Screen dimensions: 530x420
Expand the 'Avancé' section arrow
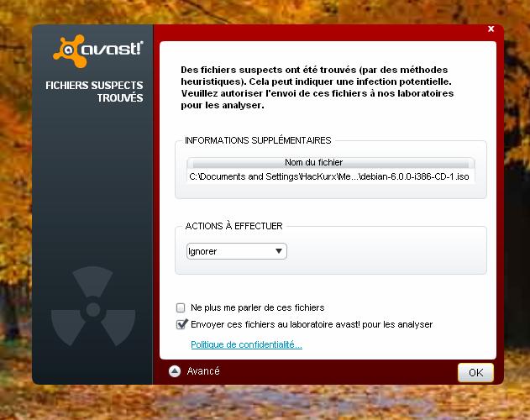point(175,371)
